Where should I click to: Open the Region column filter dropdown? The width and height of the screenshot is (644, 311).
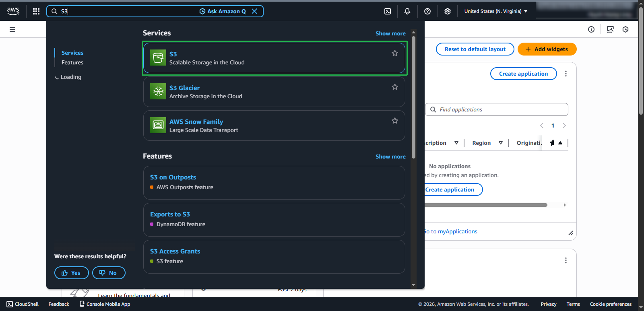(x=500, y=143)
